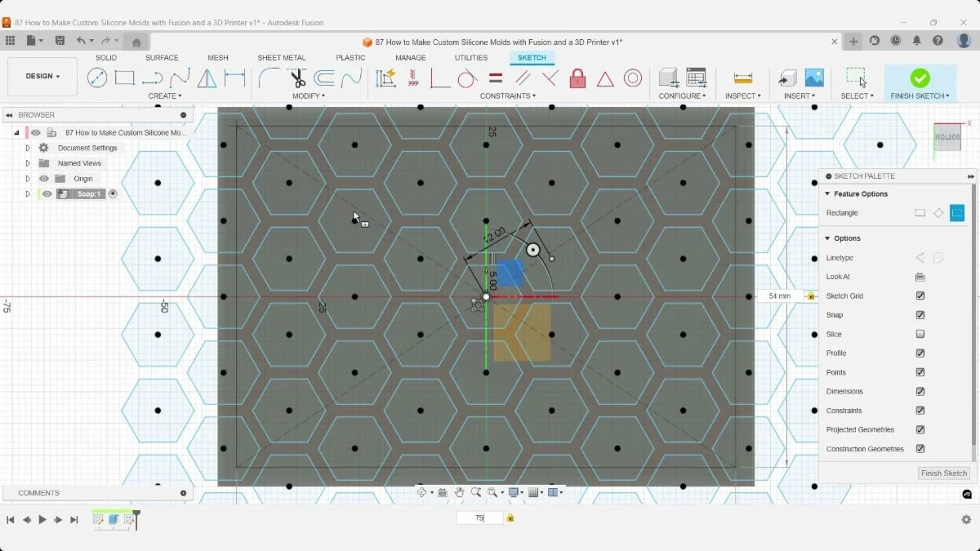Click the green Finish Sketch checkmark

920,78
